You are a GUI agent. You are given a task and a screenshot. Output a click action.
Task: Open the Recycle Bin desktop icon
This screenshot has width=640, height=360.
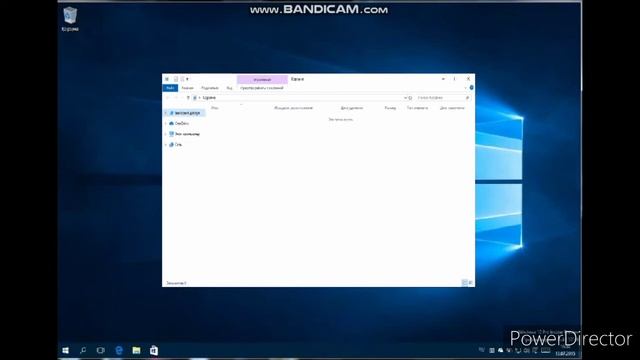(x=70, y=19)
